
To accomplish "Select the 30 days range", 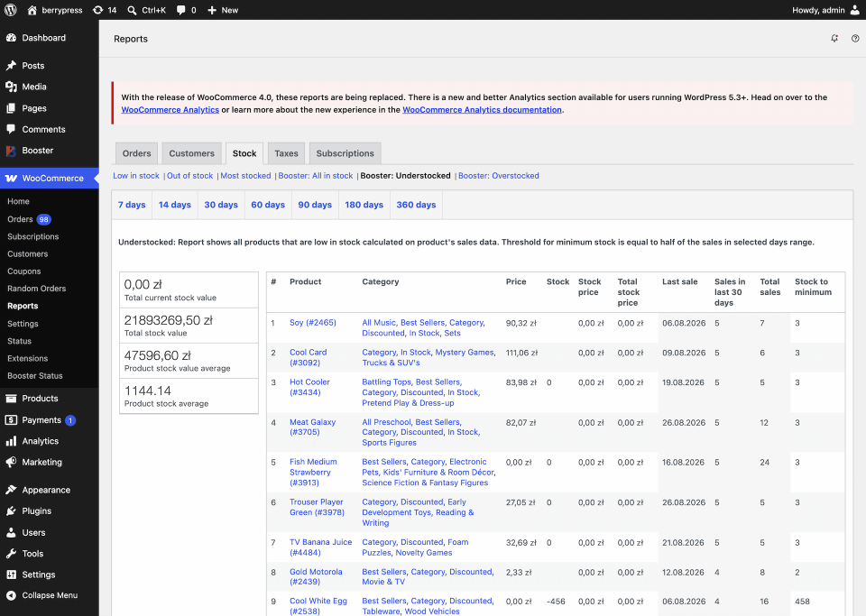I will coord(221,205).
